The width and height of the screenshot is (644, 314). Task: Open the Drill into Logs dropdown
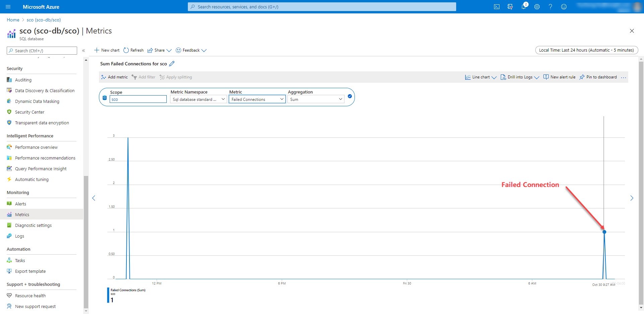pos(520,77)
